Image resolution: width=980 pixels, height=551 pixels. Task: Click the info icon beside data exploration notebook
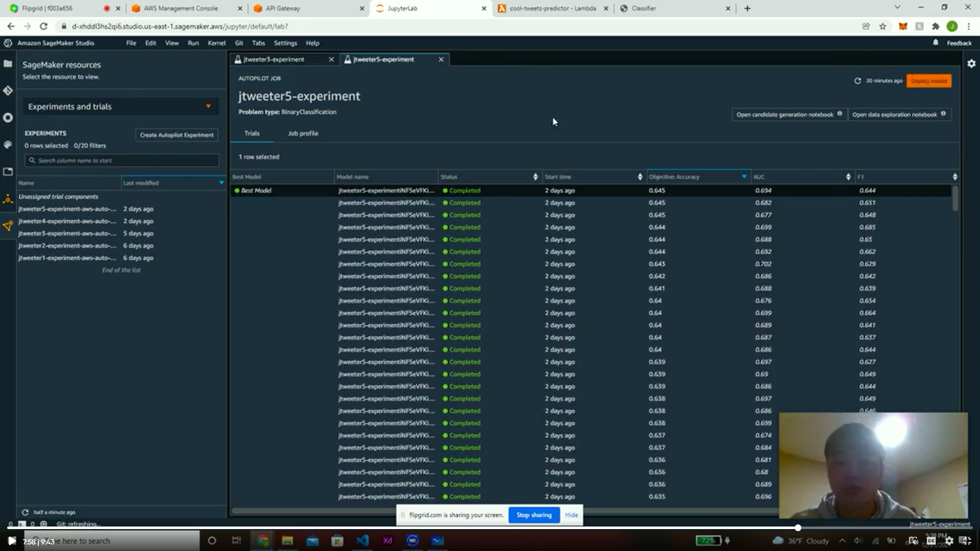click(943, 114)
